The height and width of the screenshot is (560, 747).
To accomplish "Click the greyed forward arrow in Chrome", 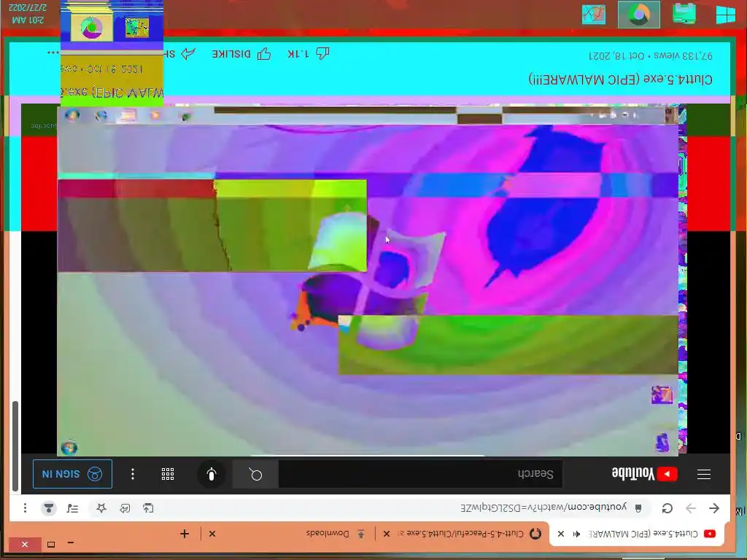I will (691, 508).
